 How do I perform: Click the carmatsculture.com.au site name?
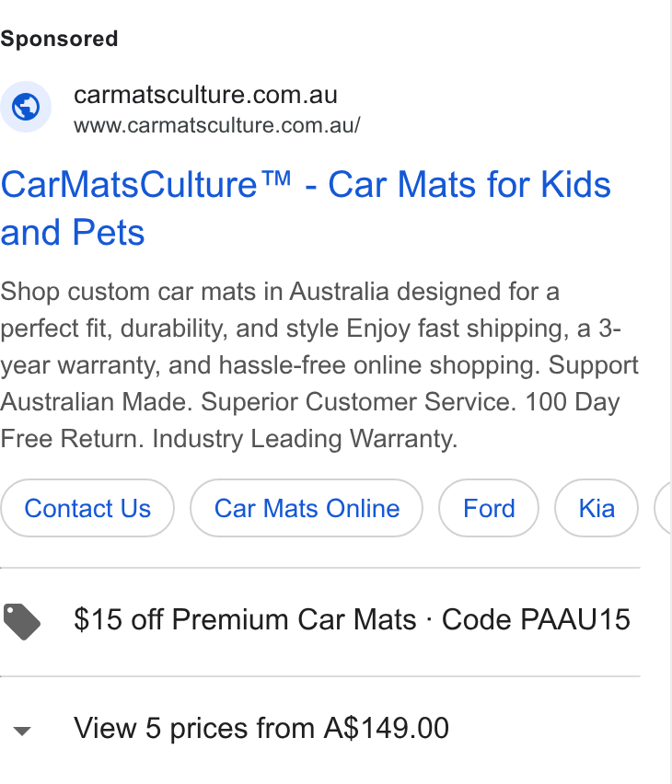click(205, 95)
